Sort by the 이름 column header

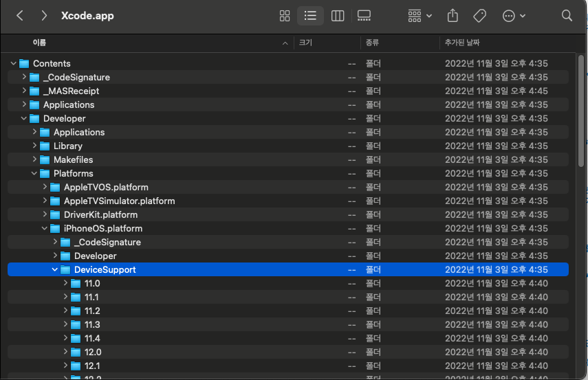click(39, 43)
